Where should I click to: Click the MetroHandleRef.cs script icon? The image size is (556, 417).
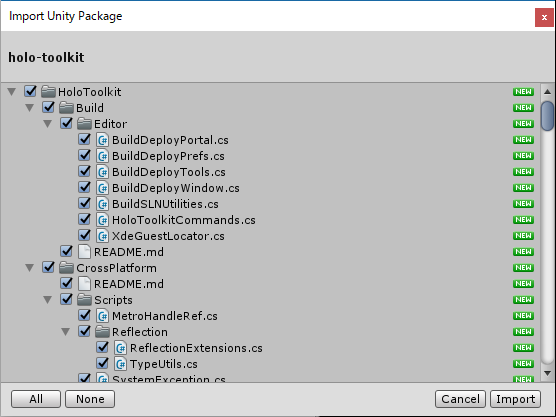[102, 316]
